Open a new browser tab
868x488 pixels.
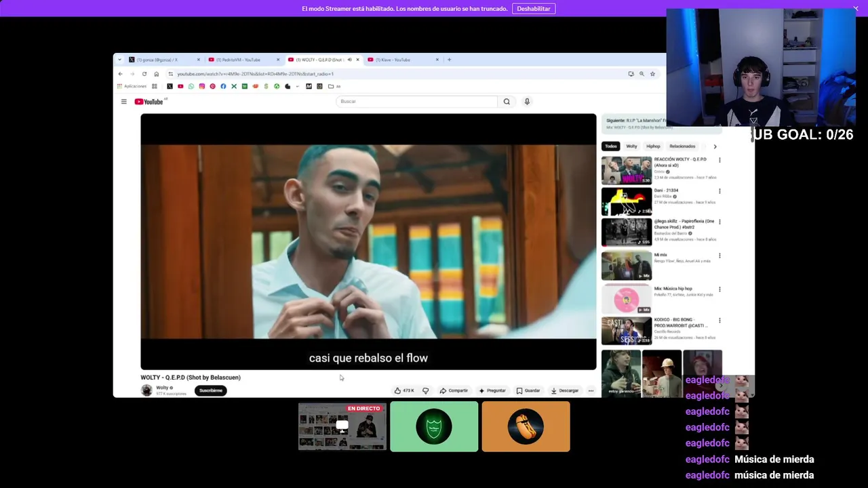(449, 60)
